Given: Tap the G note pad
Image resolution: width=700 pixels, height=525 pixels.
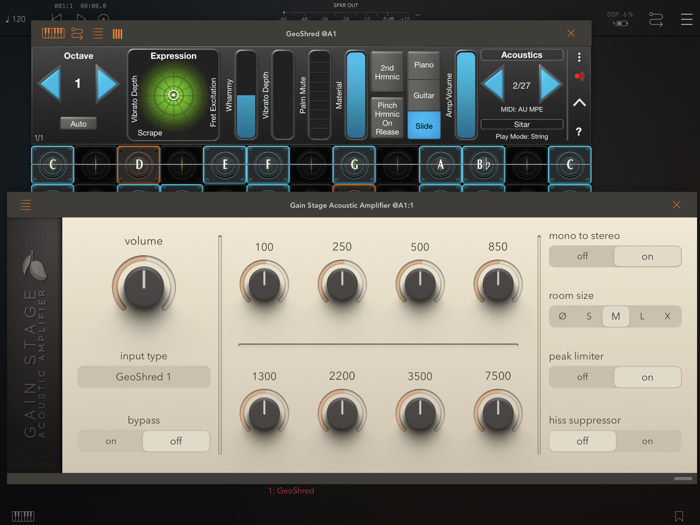Looking at the screenshot, I should (x=354, y=165).
